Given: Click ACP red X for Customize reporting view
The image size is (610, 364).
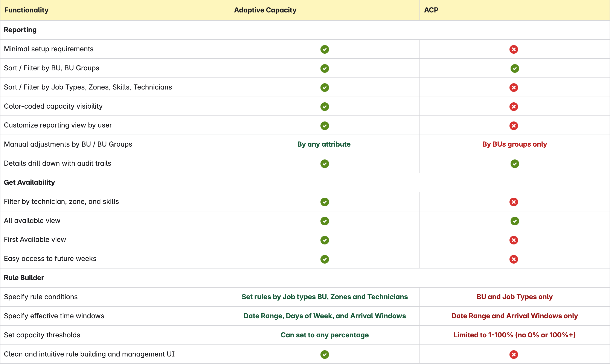Looking at the screenshot, I should [514, 126].
